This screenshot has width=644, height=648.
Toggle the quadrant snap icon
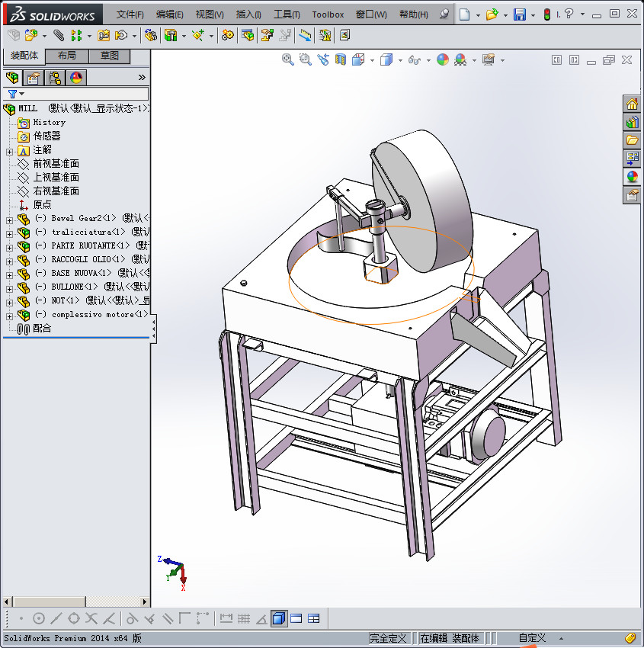[x=73, y=618]
